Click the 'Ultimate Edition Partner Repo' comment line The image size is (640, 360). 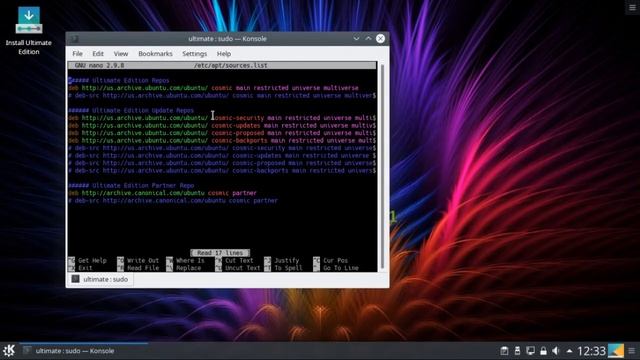point(131,185)
